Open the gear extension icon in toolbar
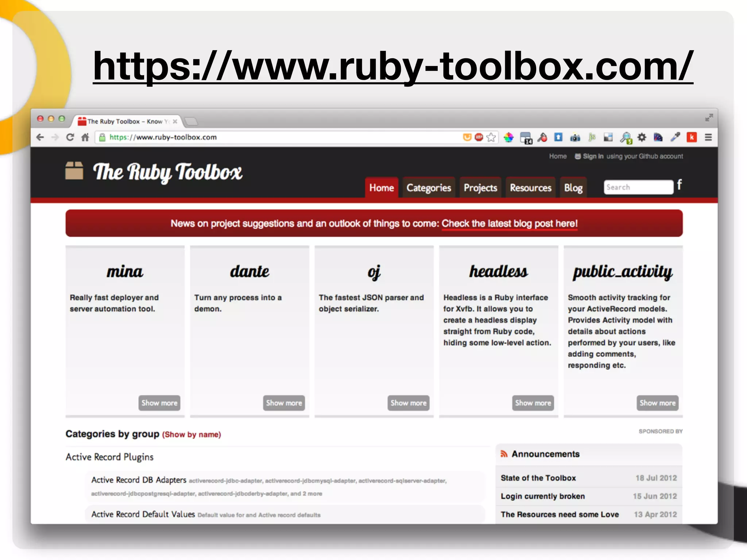The height and width of the screenshot is (560, 747). pos(642,137)
